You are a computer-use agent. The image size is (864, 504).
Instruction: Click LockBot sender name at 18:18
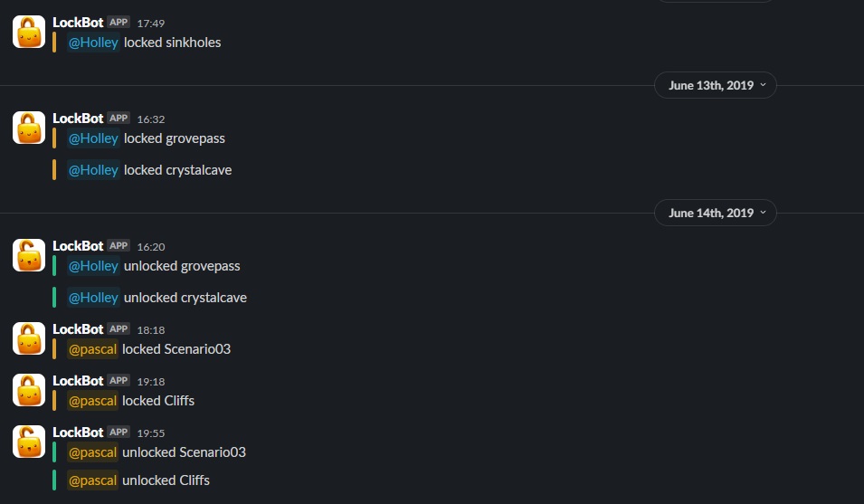[78, 329]
